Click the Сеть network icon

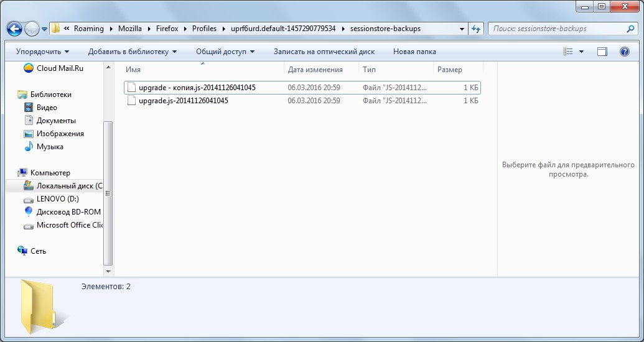[22, 251]
